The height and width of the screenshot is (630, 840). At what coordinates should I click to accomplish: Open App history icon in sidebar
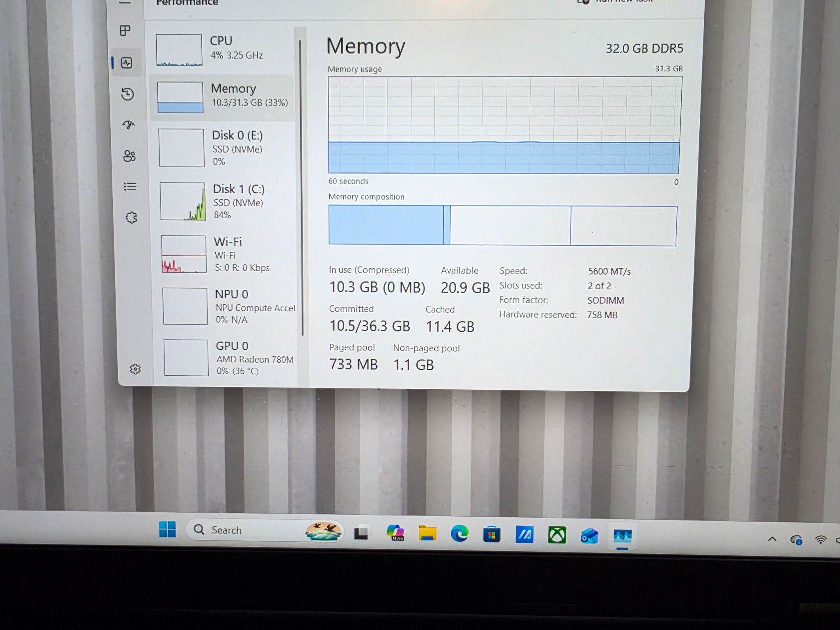tap(128, 94)
